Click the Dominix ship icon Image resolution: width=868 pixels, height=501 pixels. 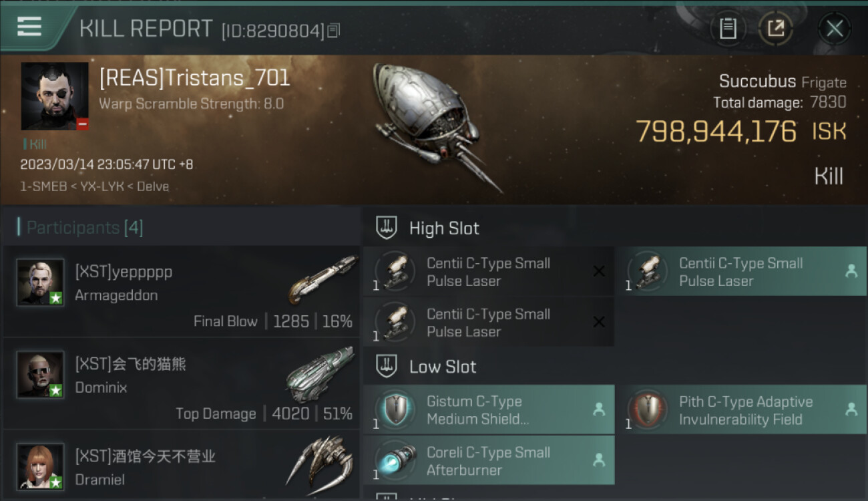pyautogui.click(x=320, y=374)
